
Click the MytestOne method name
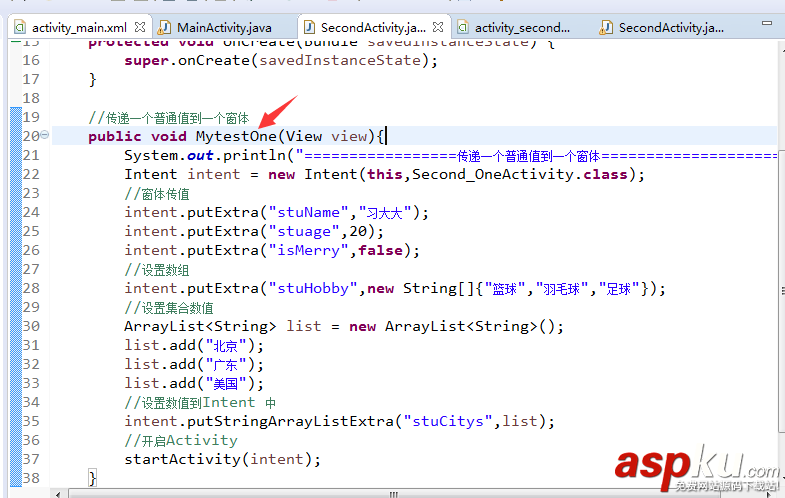pos(236,136)
